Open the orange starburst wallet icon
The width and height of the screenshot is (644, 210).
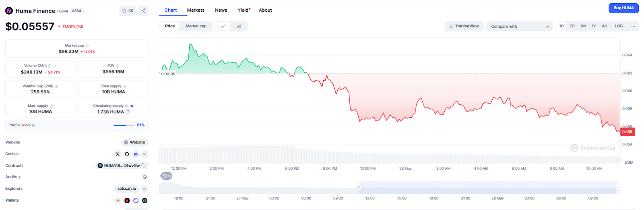coord(118,200)
